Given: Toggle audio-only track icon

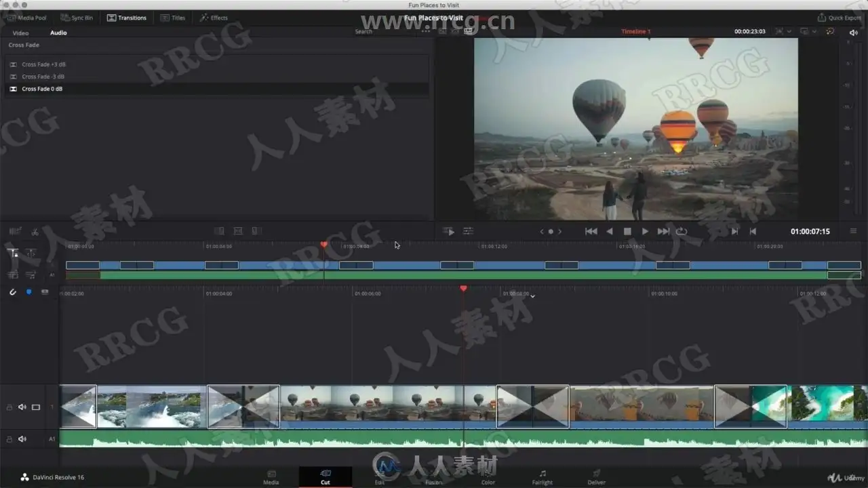Looking at the screenshot, I should [x=31, y=274].
